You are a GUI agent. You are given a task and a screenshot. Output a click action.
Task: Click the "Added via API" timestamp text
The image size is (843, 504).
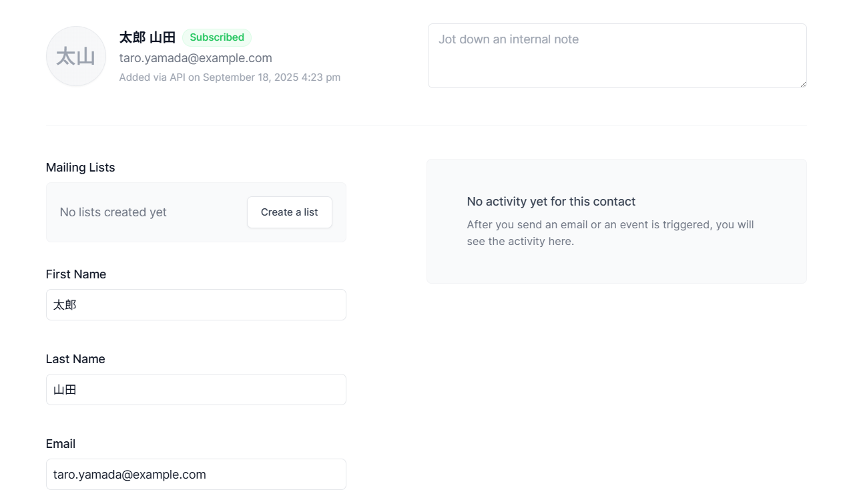click(x=230, y=77)
